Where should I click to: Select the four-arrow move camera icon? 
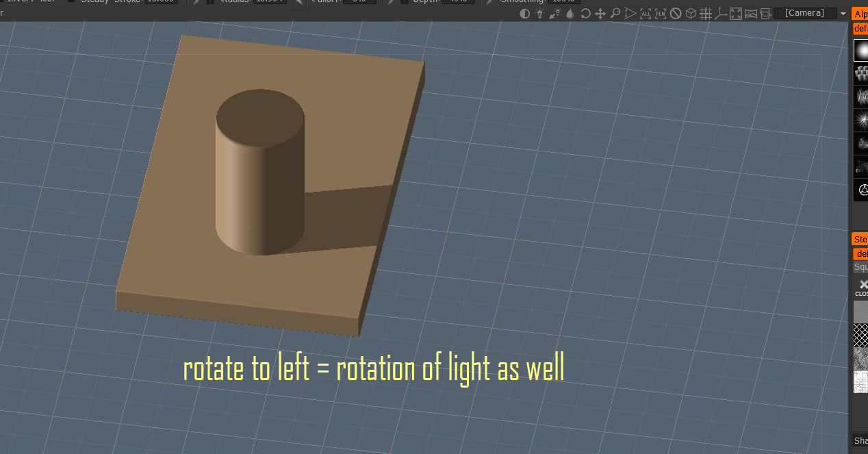(600, 14)
